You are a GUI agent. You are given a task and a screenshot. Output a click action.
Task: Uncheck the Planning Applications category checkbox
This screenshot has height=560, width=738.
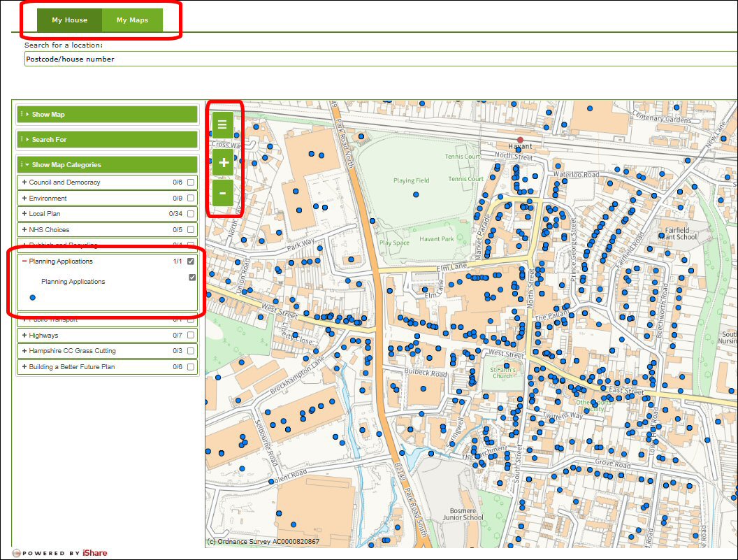(191, 261)
